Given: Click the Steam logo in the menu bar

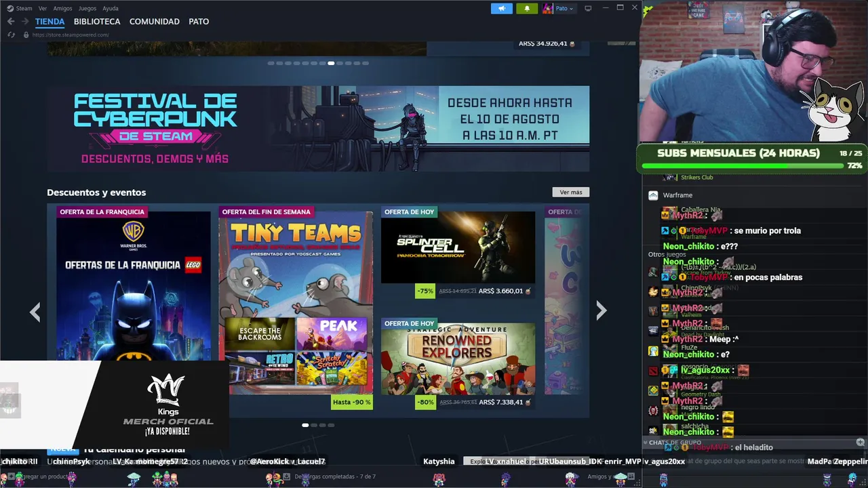Looking at the screenshot, I should pos(10,8).
